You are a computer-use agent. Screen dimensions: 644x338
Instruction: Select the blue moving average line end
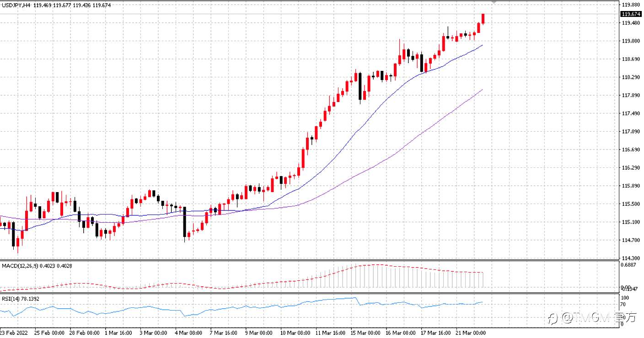coord(482,46)
